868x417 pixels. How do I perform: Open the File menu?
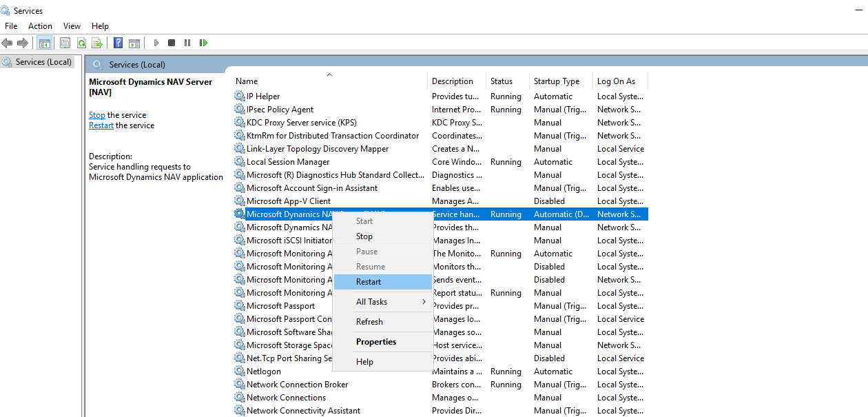point(11,26)
